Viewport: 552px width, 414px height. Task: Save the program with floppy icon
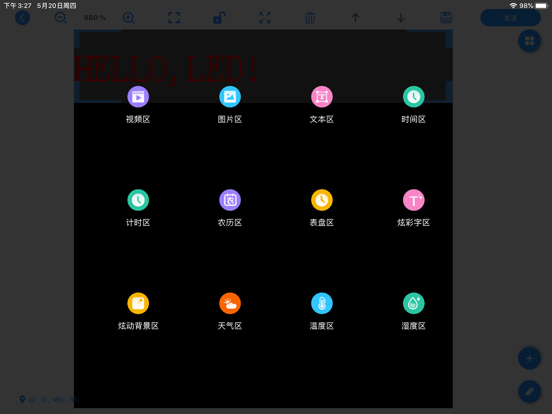point(446,18)
